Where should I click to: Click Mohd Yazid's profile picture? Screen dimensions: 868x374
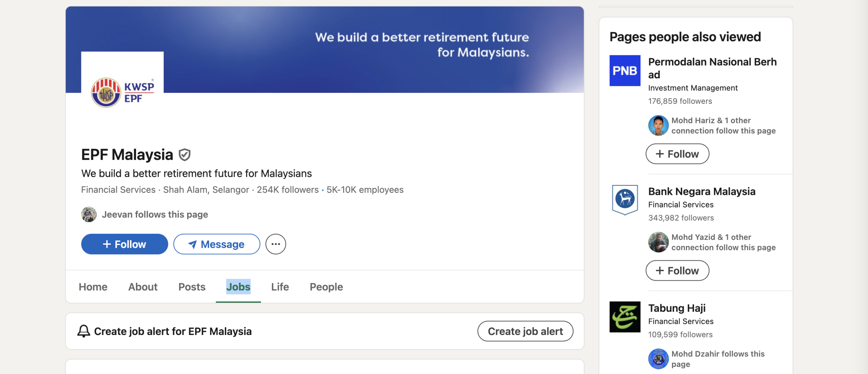click(658, 242)
